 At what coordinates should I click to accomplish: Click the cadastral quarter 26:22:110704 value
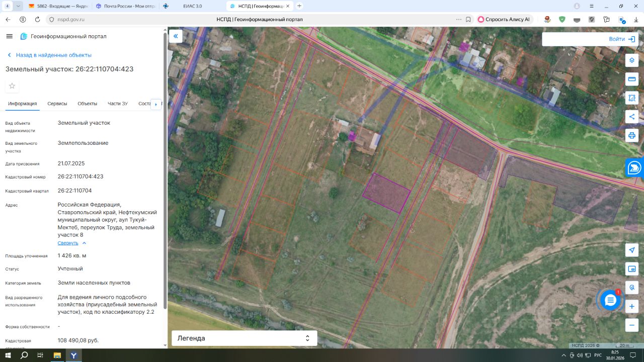(74, 191)
